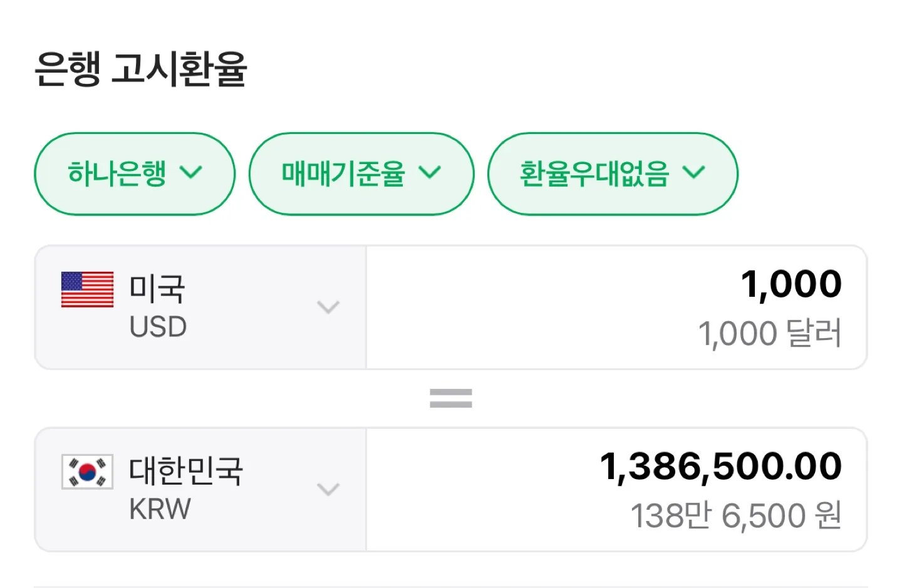Viewport: 902px width, 588px height.
Task: Click the South Korea flag icon
Action: click(87, 472)
